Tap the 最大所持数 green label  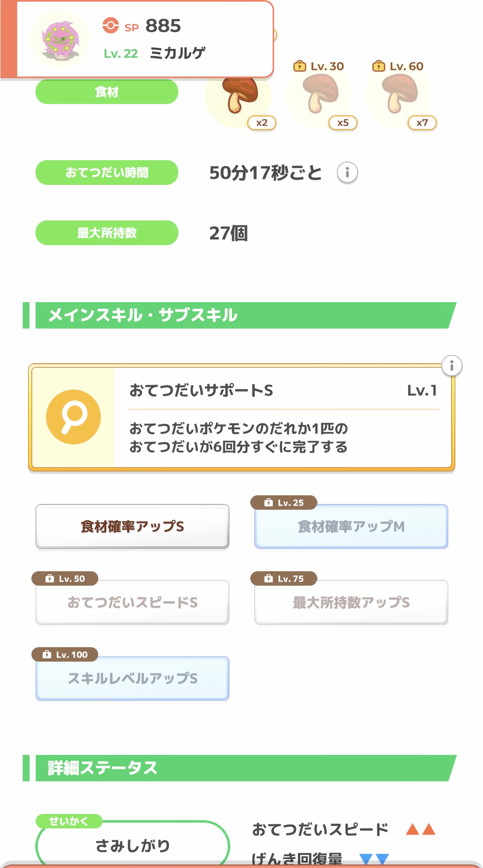107,233
